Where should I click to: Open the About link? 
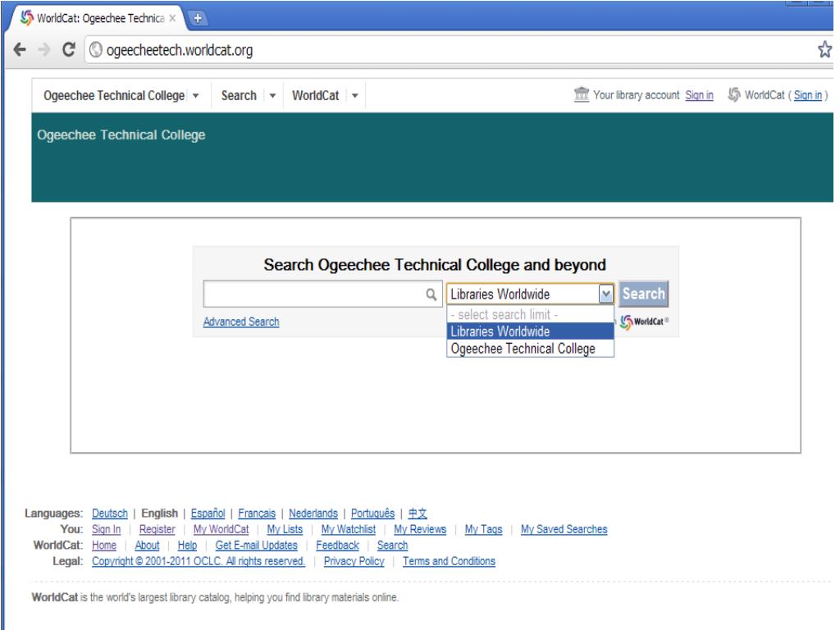pos(148,546)
